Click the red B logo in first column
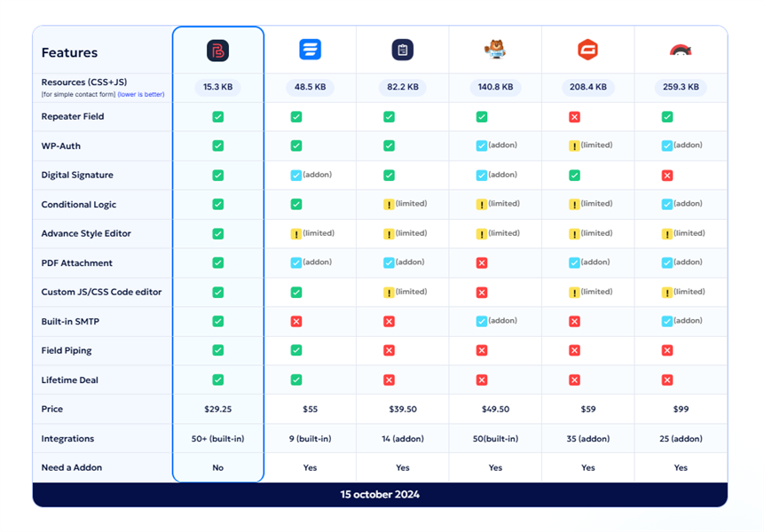764x532 pixels. point(217,51)
